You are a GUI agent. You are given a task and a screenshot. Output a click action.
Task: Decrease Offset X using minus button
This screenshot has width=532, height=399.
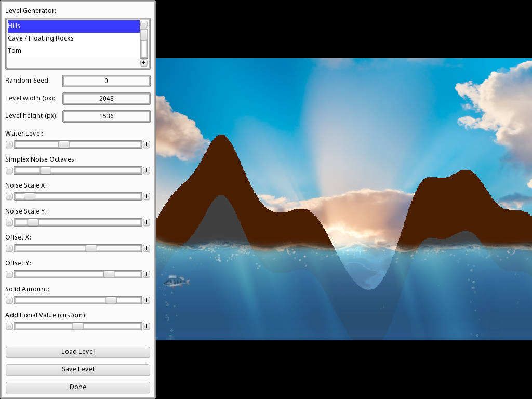coord(9,248)
